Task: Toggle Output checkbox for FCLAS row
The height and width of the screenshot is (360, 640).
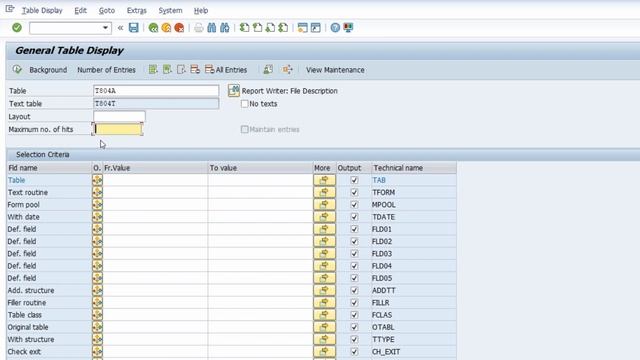Action: point(354,315)
